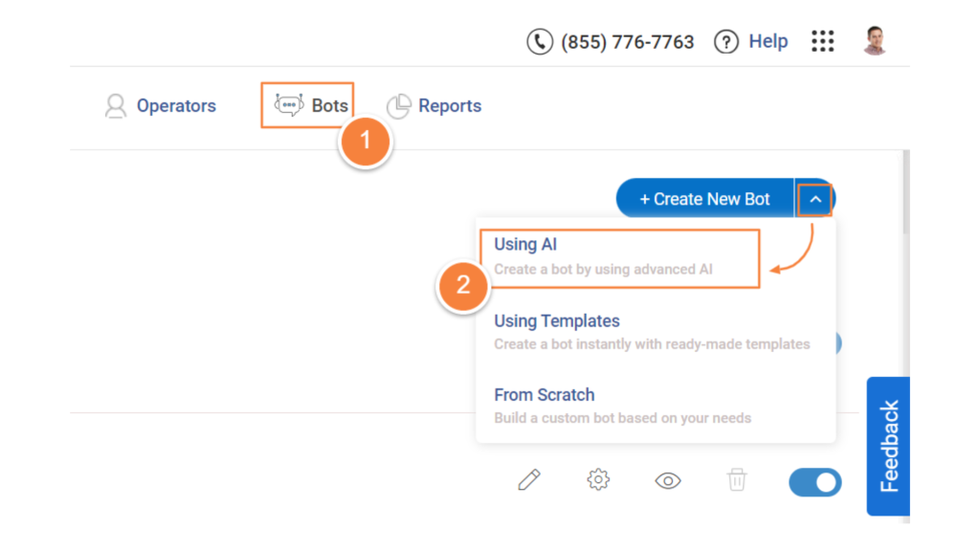
Task: Open the Help question mark icon
Action: [x=727, y=42]
